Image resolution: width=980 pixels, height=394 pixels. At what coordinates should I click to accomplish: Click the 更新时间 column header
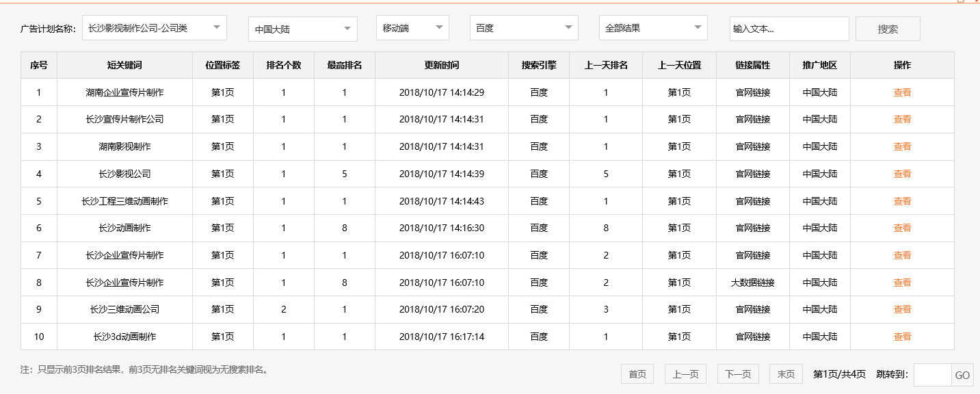coord(442,65)
